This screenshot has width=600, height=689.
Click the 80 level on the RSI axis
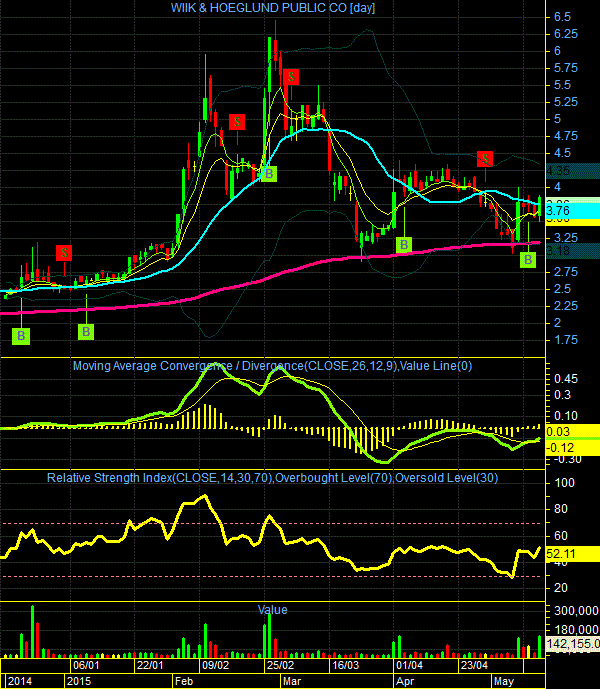pos(561,509)
